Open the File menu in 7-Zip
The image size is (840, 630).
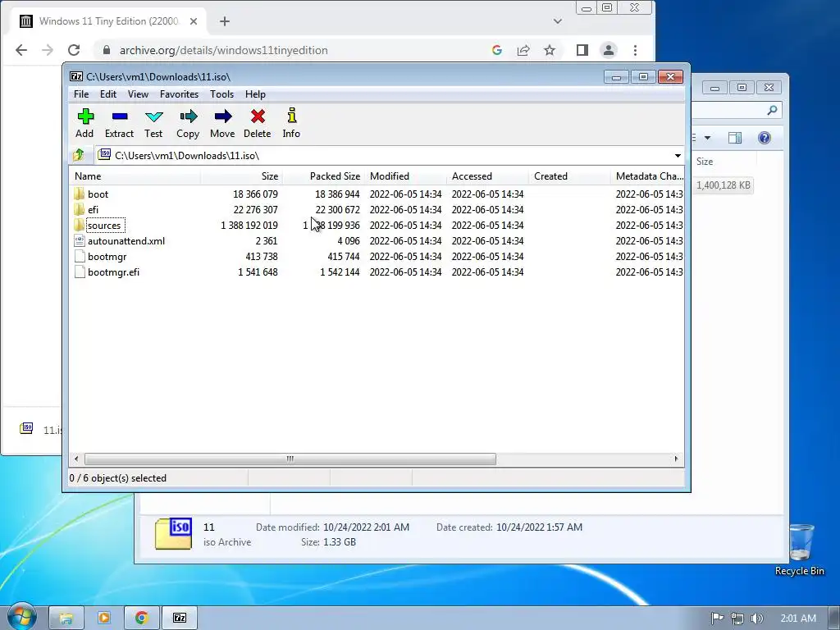click(81, 94)
